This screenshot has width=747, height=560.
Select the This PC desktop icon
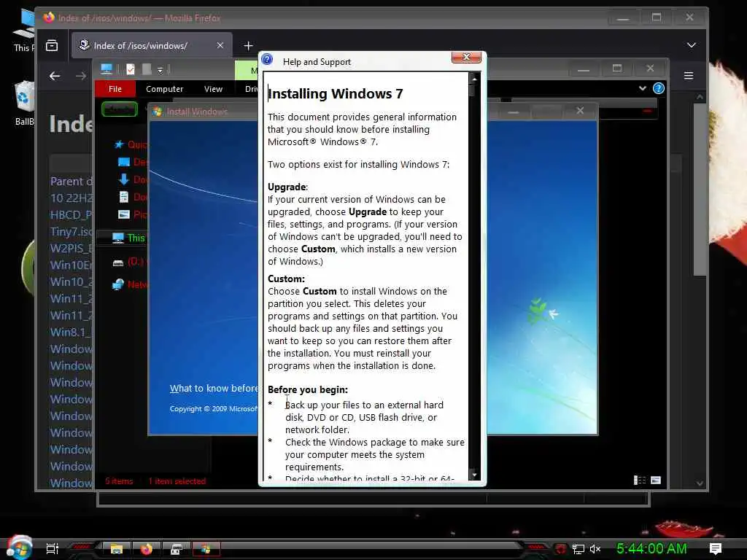tap(24, 31)
